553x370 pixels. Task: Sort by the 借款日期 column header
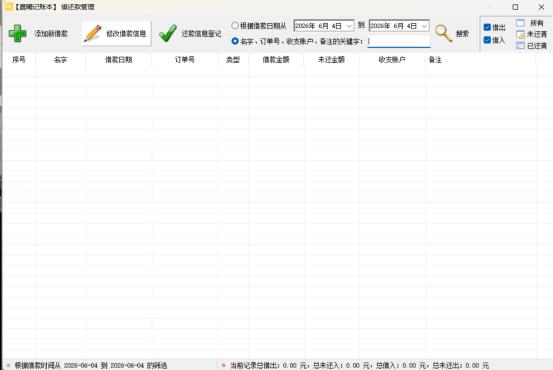[118, 60]
